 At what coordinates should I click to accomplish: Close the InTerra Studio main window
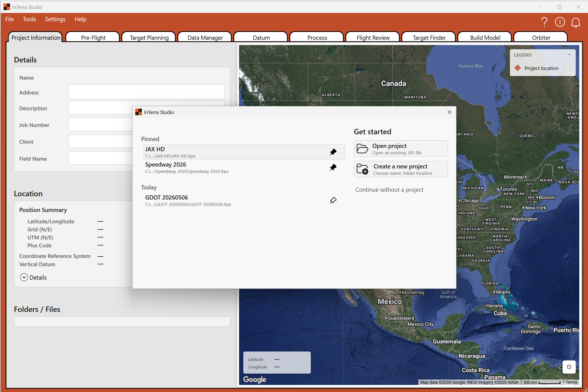[x=578, y=7]
